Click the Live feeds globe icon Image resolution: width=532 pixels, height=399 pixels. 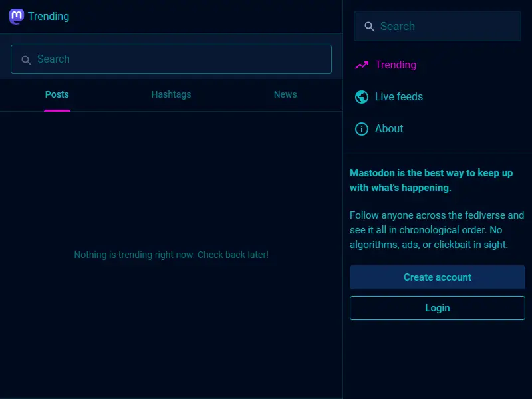(362, 97)
